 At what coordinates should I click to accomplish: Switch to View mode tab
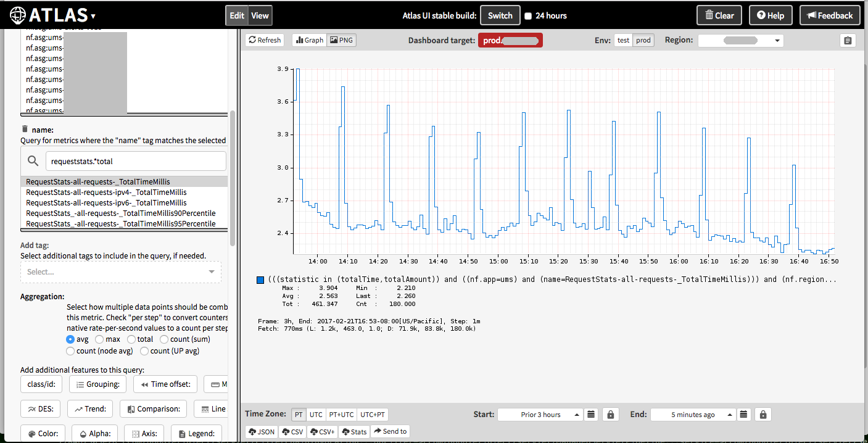pos(260,16)
